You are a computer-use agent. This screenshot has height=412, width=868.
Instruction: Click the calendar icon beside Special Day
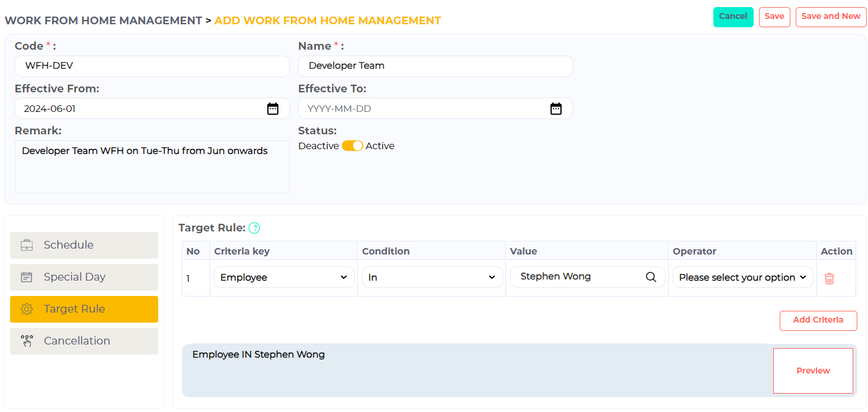27,277
